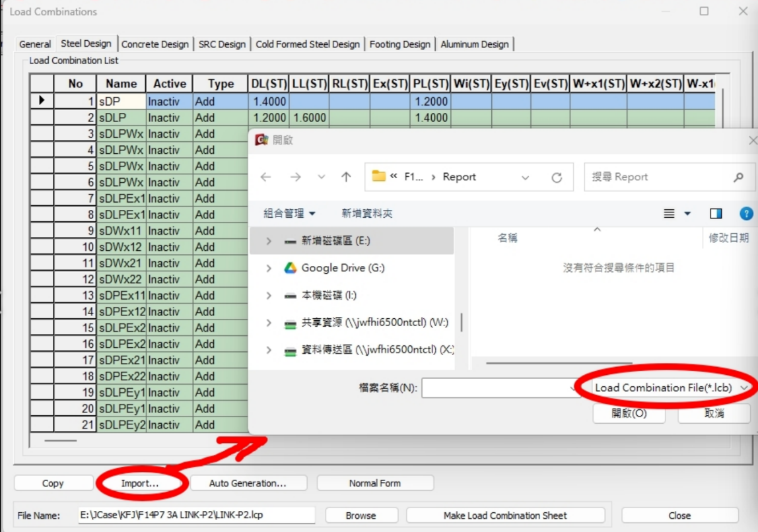Click the Forward arrow in file dialog
Viewport: 758px width, 532px height.
point(295,177)
